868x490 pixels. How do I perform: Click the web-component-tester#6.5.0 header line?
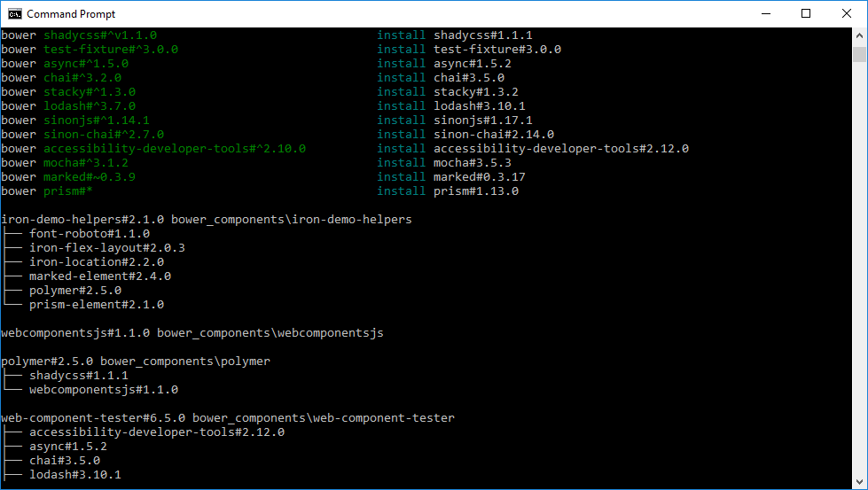pyautogui.click(x=227, y=418)
